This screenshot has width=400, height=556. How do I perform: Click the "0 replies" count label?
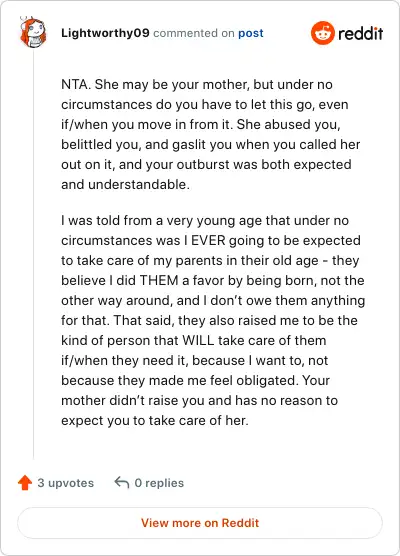159,483
